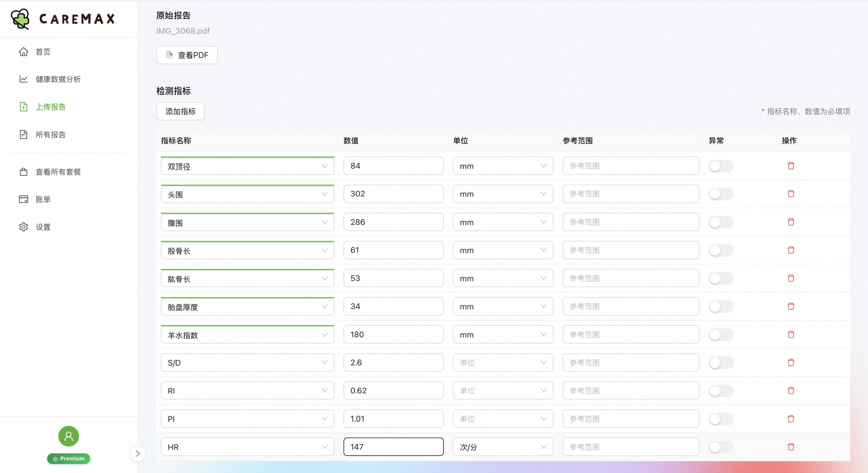The width and height of the screenshot is (868, 473).
Task: Click the value field showing 302
Action: [393, 193]
